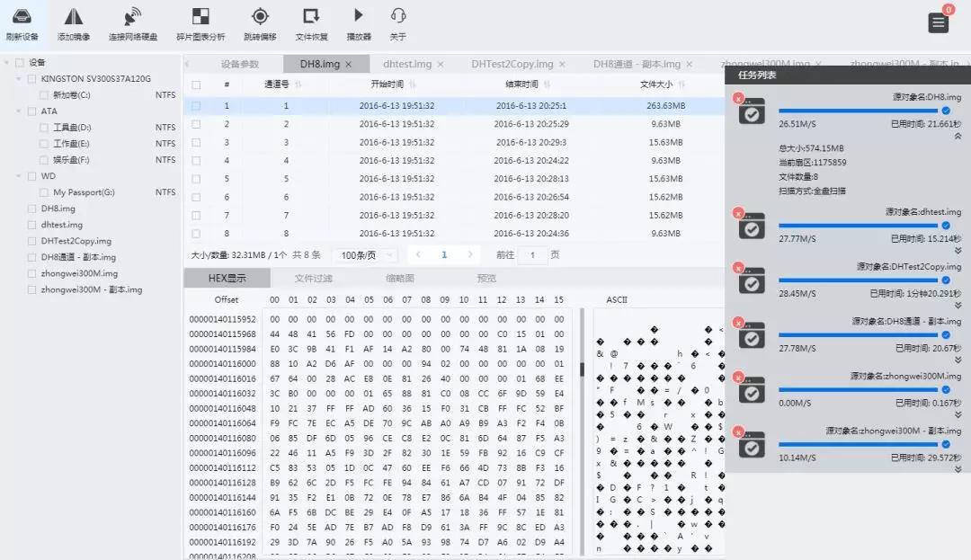Close the dhtest.img tab
971x560 pixels.
click(441, 65)
